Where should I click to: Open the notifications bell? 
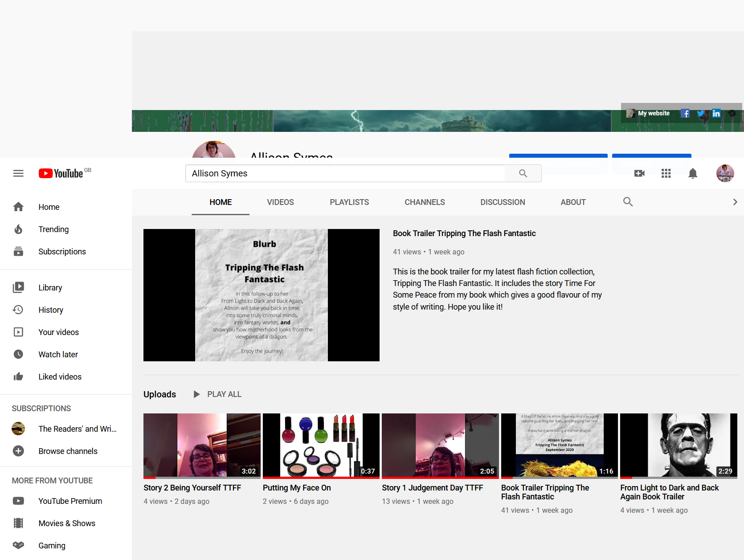[x=693, y=173]
